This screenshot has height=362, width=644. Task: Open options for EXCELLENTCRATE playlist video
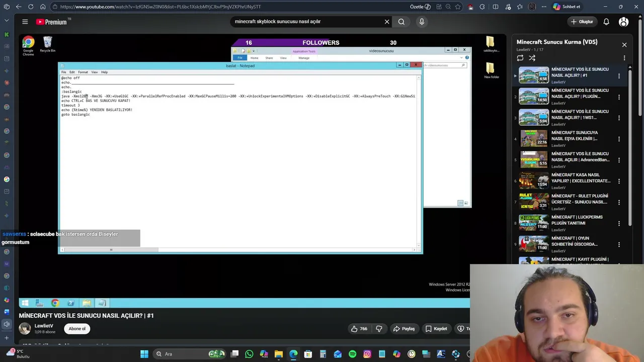click(619, 182)
